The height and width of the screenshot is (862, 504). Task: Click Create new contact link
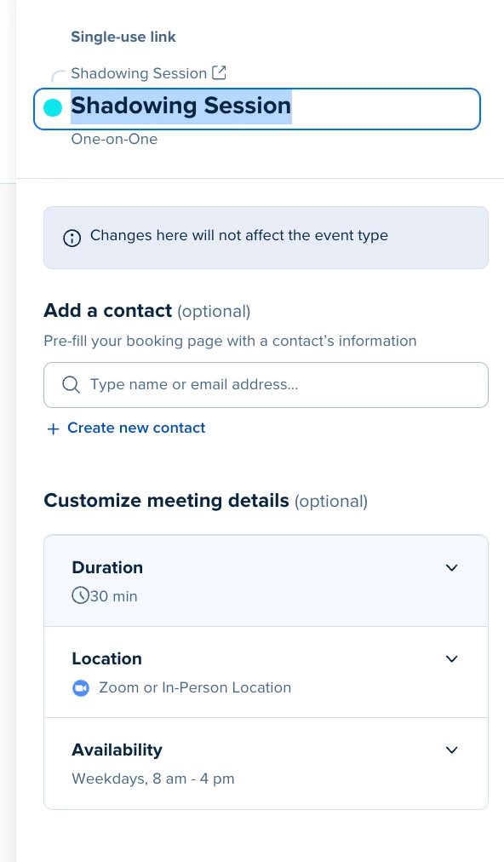click(136, 428)
